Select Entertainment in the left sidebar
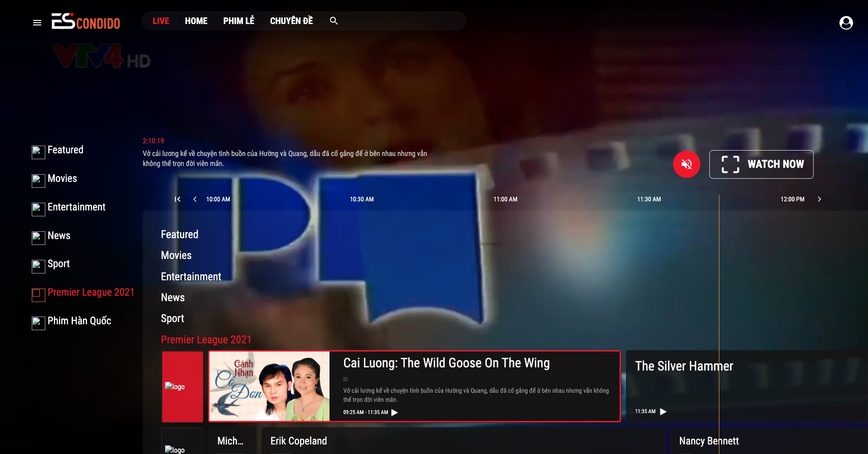This screenshot has width=868, height=454. point(76,207)
